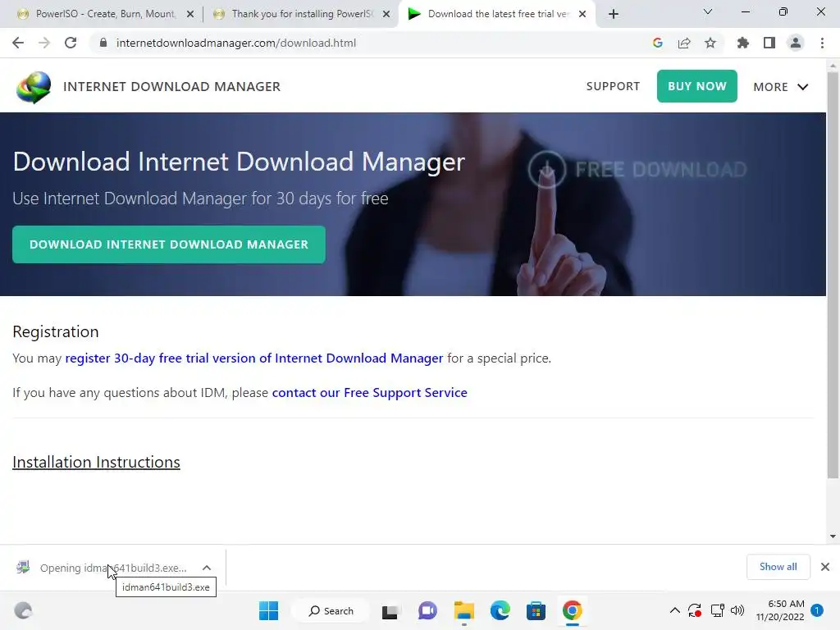The width and height of the screenshot is (840, 630).
Task: Click DOWNLOAD INTERNET DOWNLOAD MANAGER button
Action: click(x=169, y=244)
